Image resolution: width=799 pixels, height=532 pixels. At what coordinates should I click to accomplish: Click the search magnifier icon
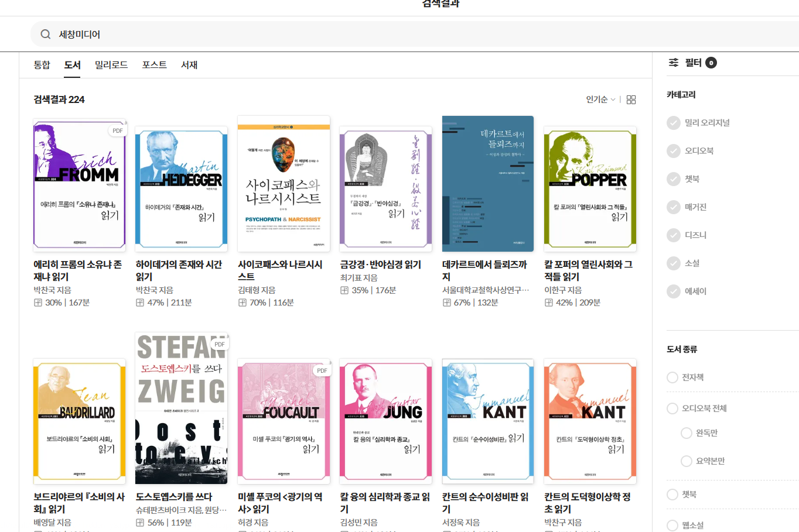coord(45,35)
